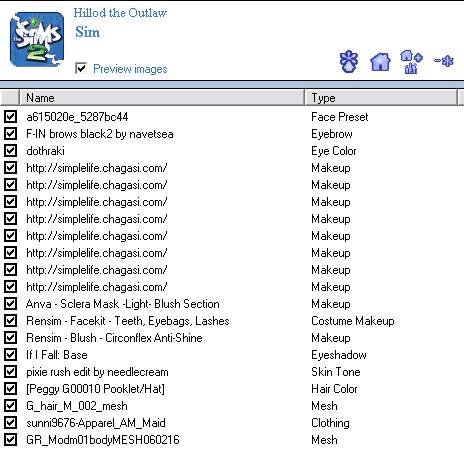The image size is (464, 451).
Task: Select Anva - Sclera Mask -Light- Blush Section
Action: (123, 304)
